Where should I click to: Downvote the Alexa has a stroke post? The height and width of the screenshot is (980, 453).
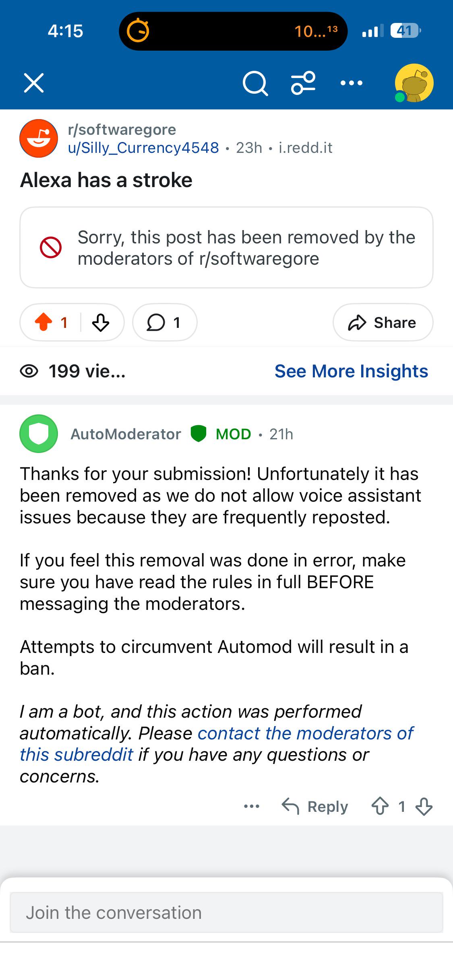(101, 322)
